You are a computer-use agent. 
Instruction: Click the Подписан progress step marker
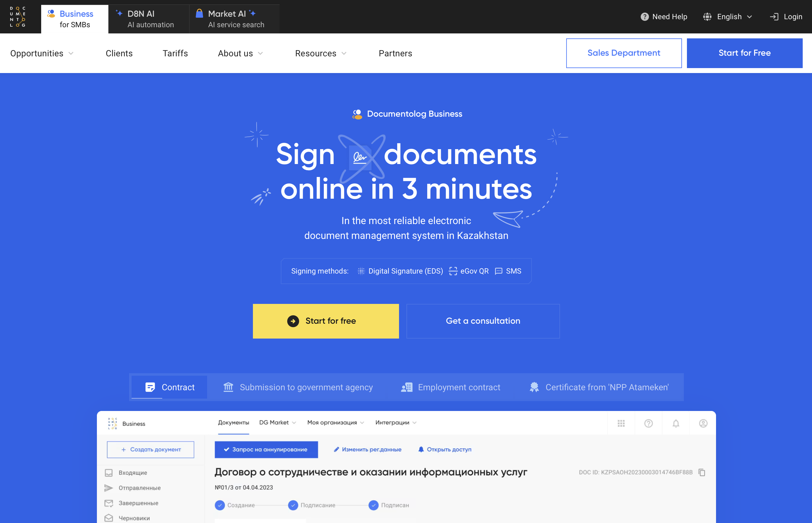(x=373, y=505)
